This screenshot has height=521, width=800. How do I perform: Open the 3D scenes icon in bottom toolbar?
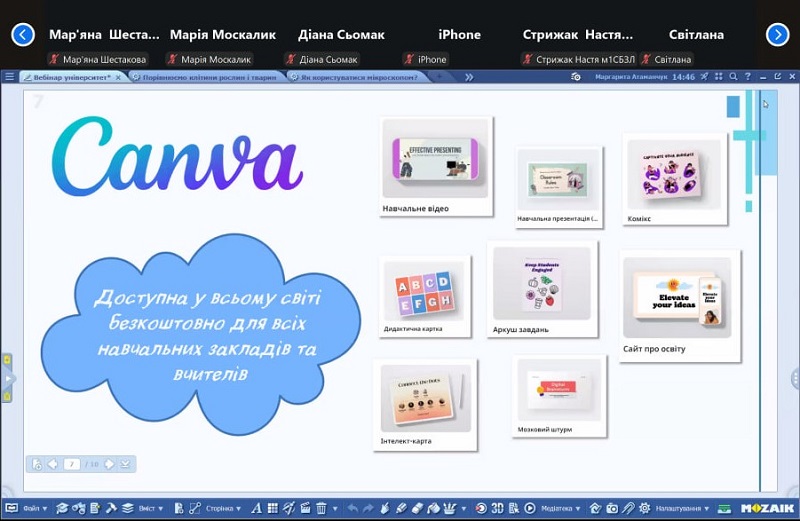tap(497, 508)
